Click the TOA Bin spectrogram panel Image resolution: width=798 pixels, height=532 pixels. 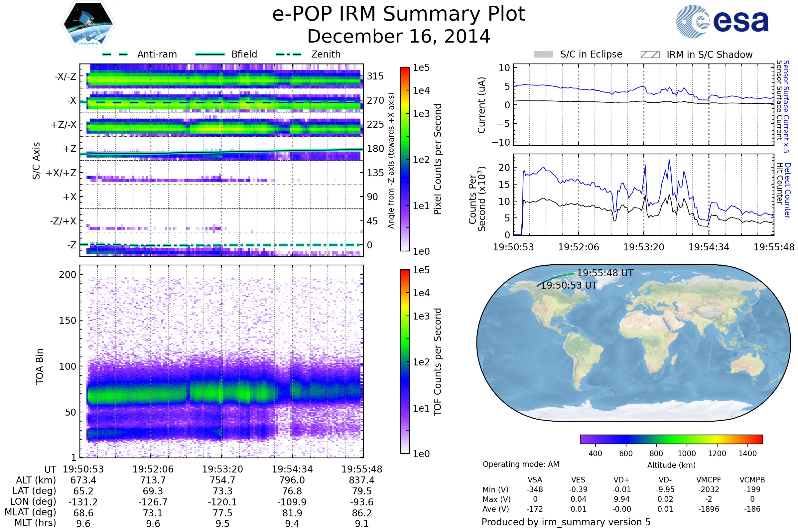click(x=221, y=361)
